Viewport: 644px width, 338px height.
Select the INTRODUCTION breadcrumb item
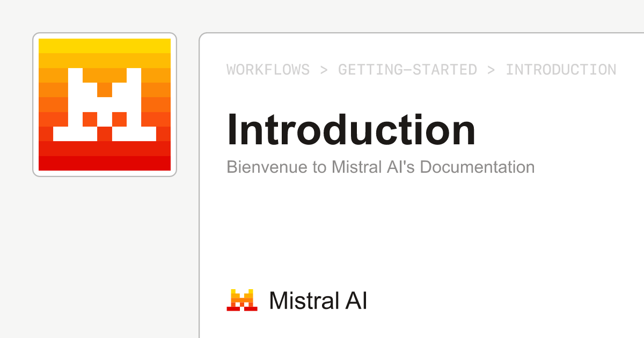point(561,70)
